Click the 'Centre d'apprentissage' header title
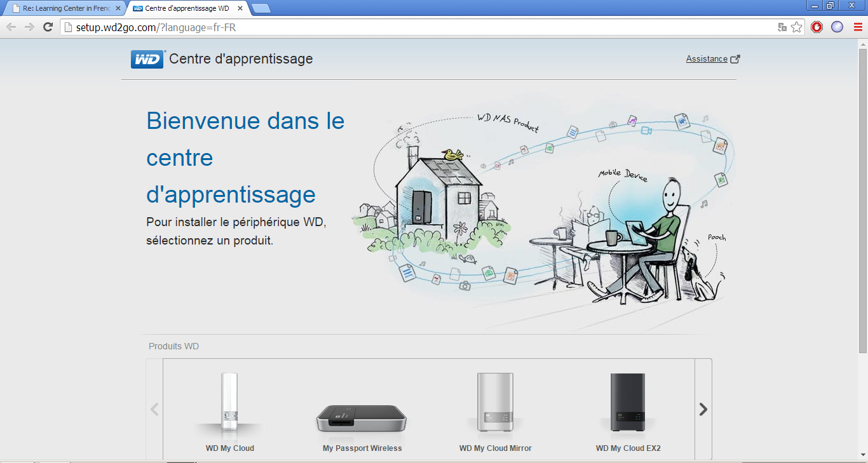Viewport: 868px width, 463px height. (x=241, y=59)
